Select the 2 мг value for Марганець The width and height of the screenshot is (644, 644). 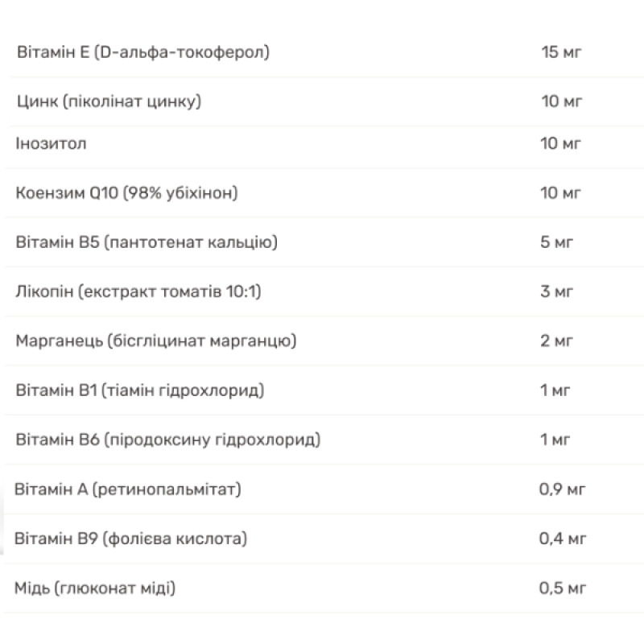click(556, 341)
